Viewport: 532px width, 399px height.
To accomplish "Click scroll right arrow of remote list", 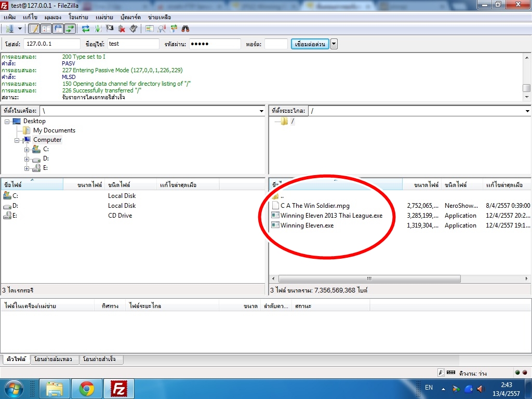I will tap(526, 278).
